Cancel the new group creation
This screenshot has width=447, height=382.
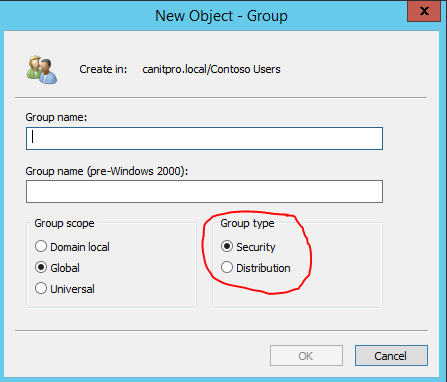click(391, 356)
